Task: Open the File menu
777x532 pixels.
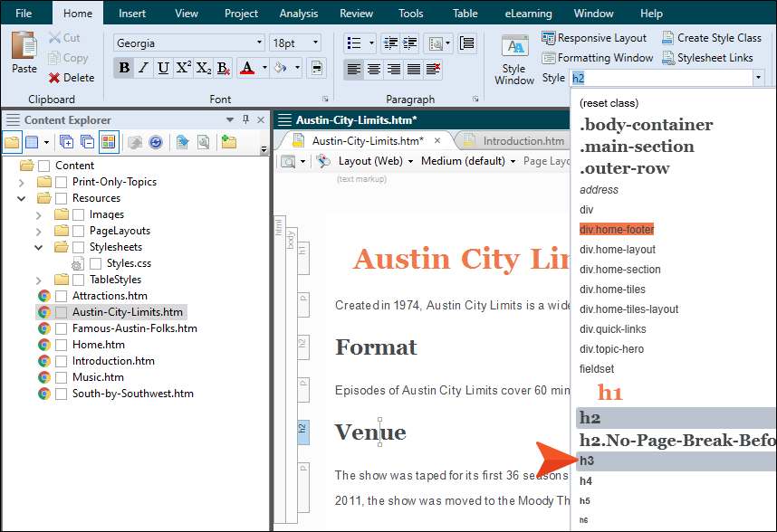Action: click(24, 14)
